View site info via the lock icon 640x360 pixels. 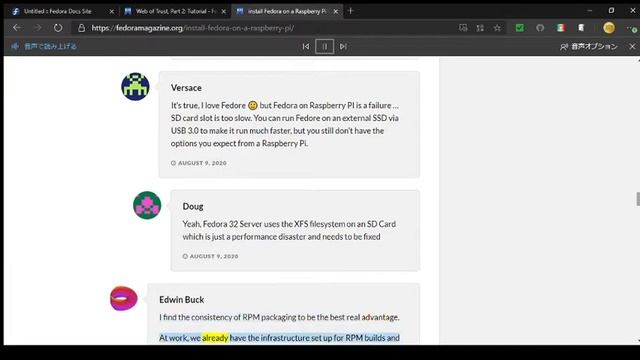[82, 28]
